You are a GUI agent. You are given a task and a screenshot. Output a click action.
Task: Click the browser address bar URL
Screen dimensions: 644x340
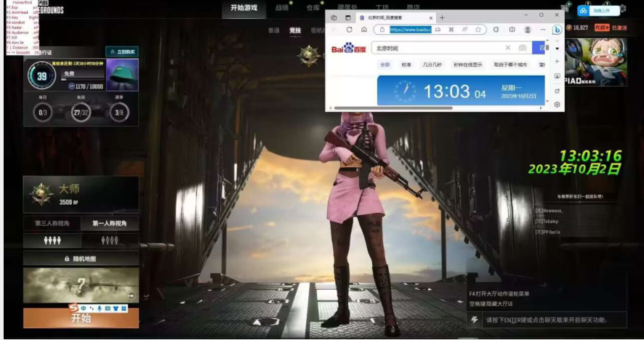click(410, 30)
